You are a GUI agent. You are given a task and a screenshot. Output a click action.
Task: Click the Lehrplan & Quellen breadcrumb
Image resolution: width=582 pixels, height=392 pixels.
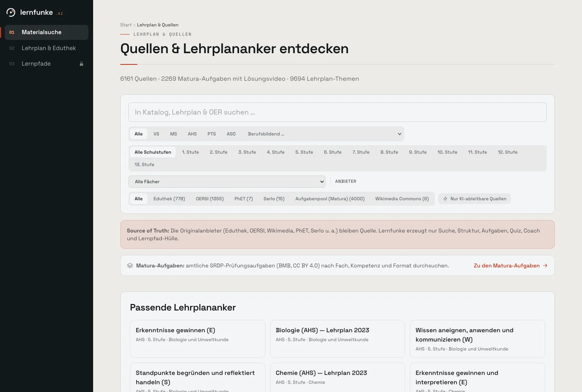pos(158,25)
